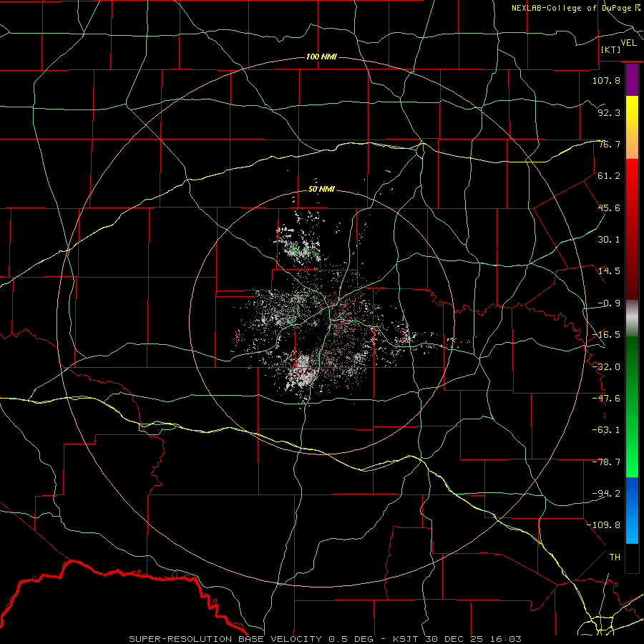
Task: Click the 30.1 value on the velocity scale
Action: (609, 240)
